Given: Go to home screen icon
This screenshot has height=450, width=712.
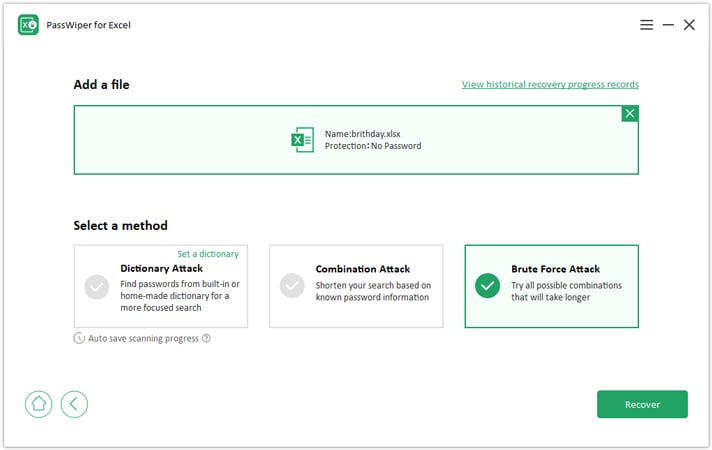Looking at the screenshot, I should [x=39, y=404].
